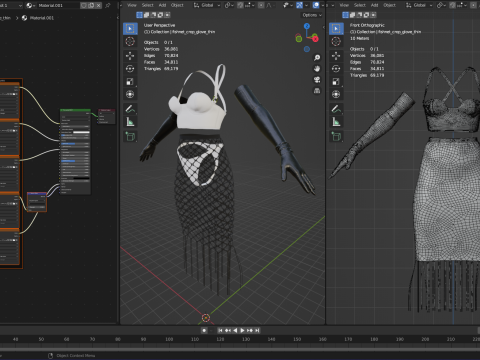Jump to timeline start
Screen dimensions: 480x360
coord(220,330)
